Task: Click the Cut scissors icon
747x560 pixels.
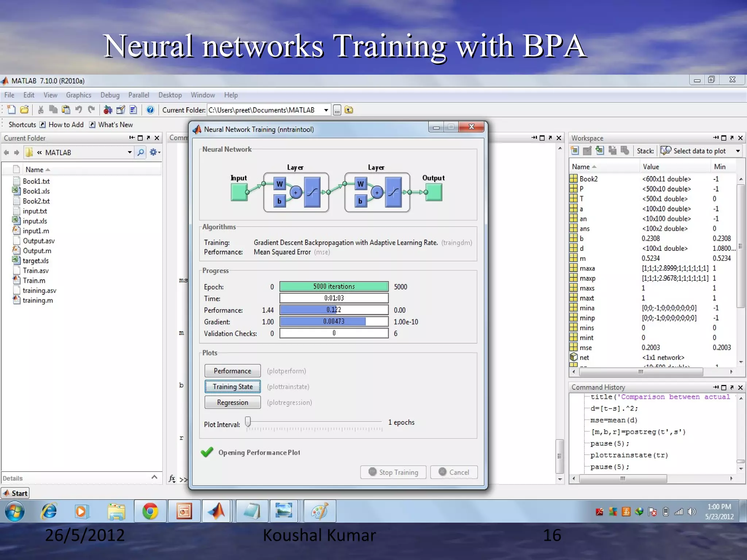Action: click(x=40, y=109)
